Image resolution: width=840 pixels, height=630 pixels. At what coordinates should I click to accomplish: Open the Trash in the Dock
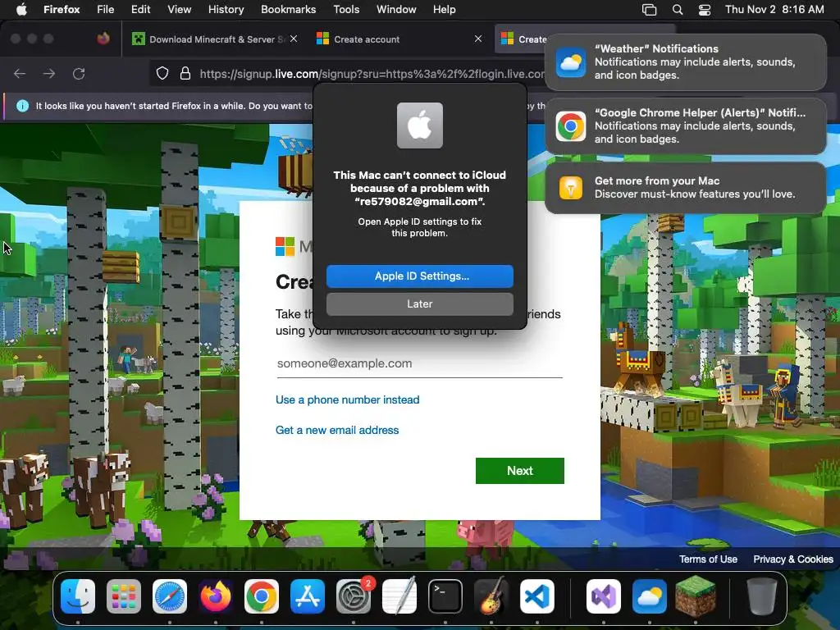coord(762,596)
